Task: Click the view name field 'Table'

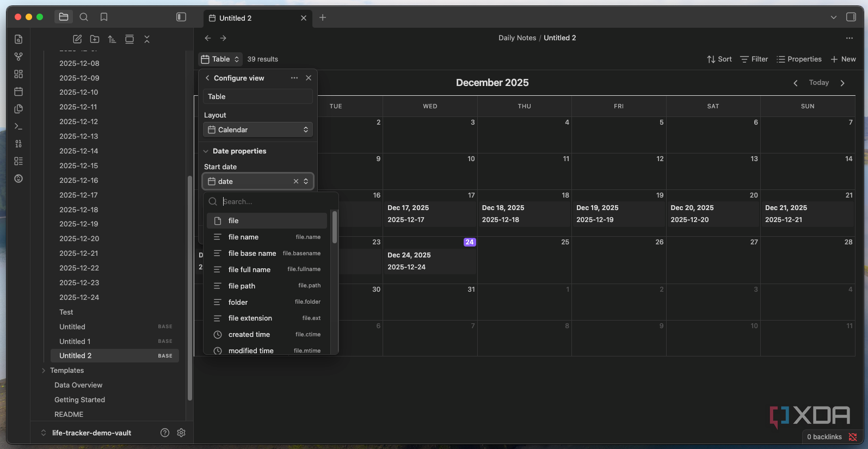Action: tap(258, 96)
